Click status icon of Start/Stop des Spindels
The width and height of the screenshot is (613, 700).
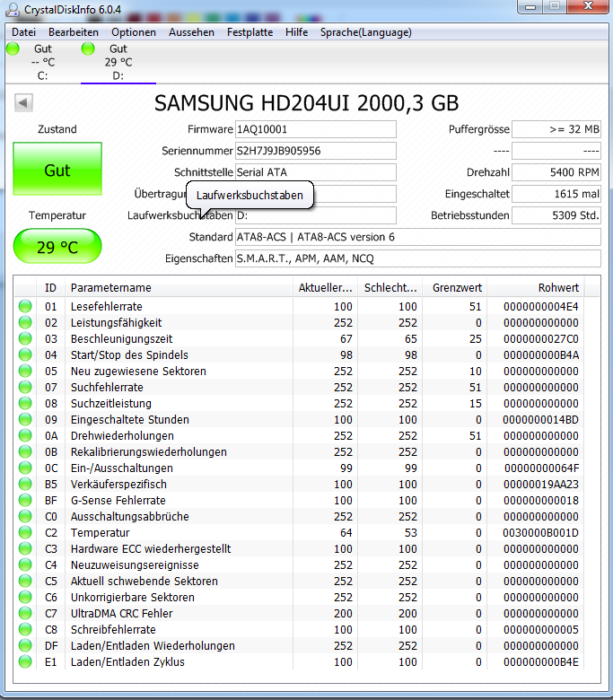point(25,354)
